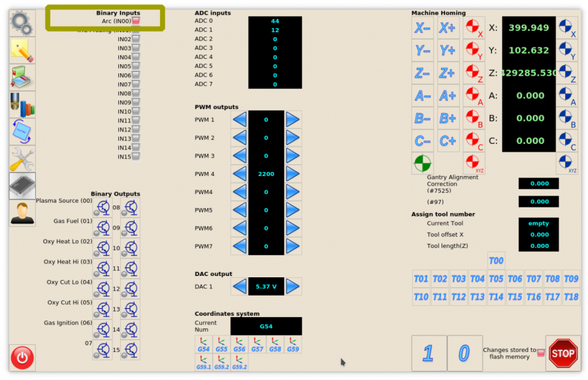
Task: Click the user profile icon in sidebar
Action: coord(22,213)
